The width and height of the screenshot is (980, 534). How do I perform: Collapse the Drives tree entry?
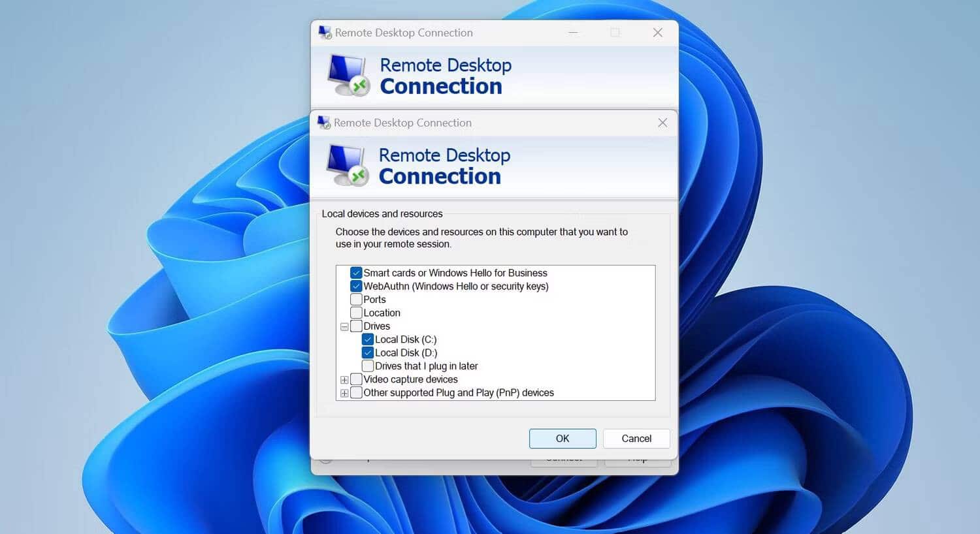pyautogui.click(x=344, y=326)
